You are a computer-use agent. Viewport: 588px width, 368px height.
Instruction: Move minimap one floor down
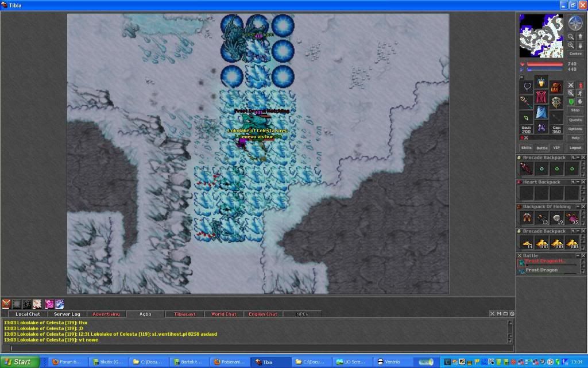[x=580, y=45]
